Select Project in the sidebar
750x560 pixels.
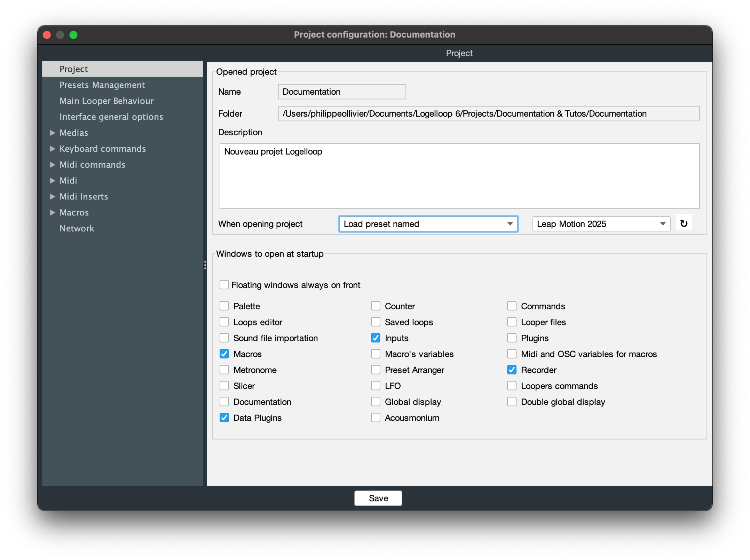click(122, 69)
